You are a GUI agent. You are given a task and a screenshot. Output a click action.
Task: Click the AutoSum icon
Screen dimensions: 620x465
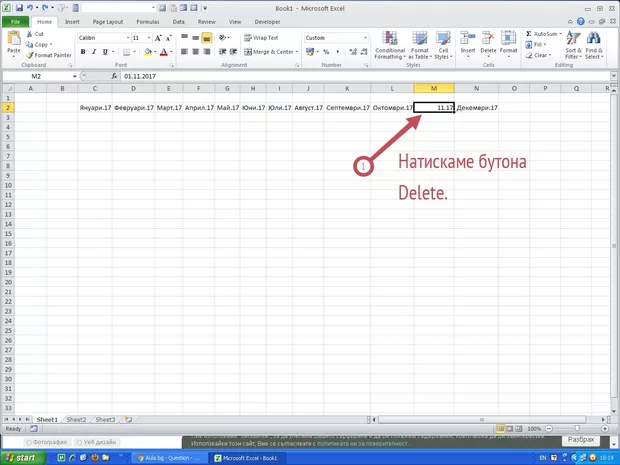(543, 34)
